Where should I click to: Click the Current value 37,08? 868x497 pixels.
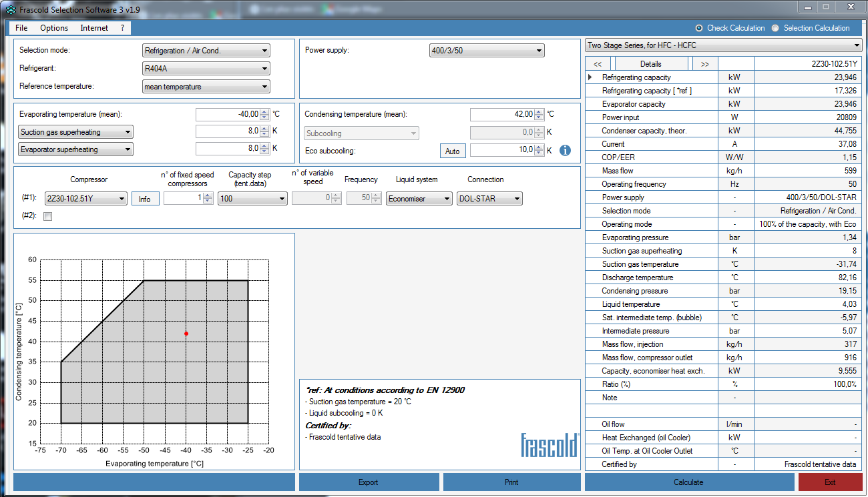pyautogui.click(x=809, y=144)
